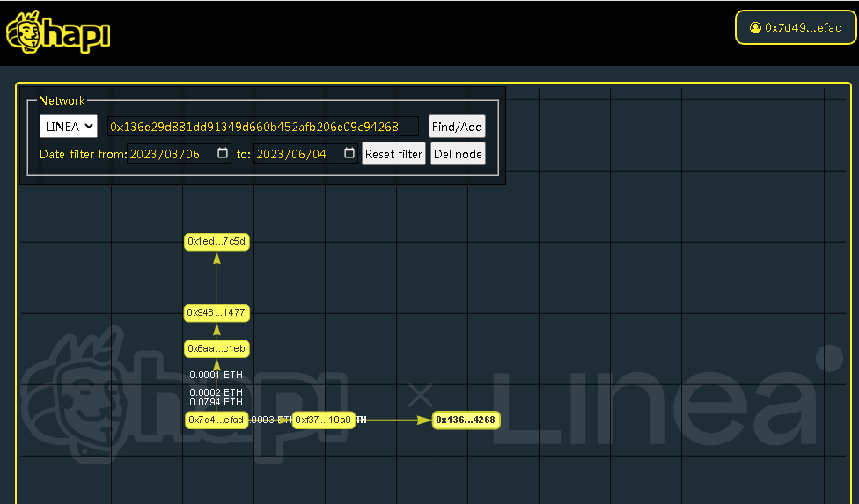Click the 0.0001 ETH edge label
The image size is (859, 504).
[x=216, y=375]
